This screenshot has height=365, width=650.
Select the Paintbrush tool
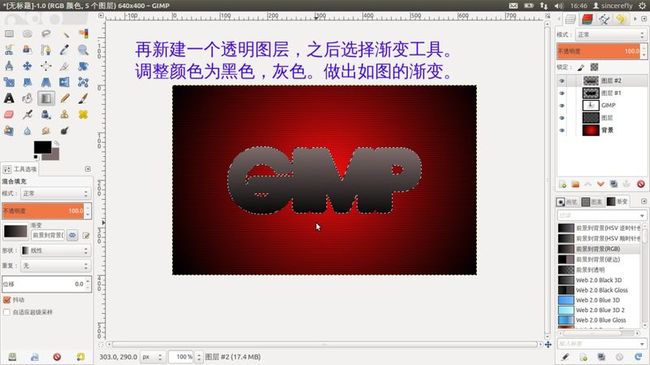coord(83,98)
